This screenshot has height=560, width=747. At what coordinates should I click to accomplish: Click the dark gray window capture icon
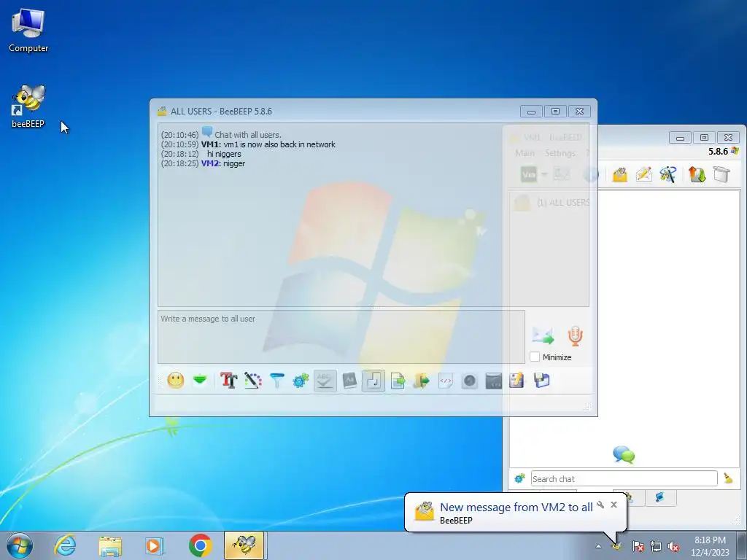pyautogui.click(x=494, y=381)
